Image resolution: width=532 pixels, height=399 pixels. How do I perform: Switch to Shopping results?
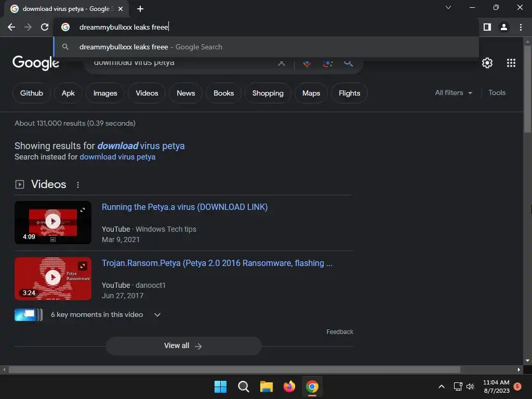click(x=268, y=93)
